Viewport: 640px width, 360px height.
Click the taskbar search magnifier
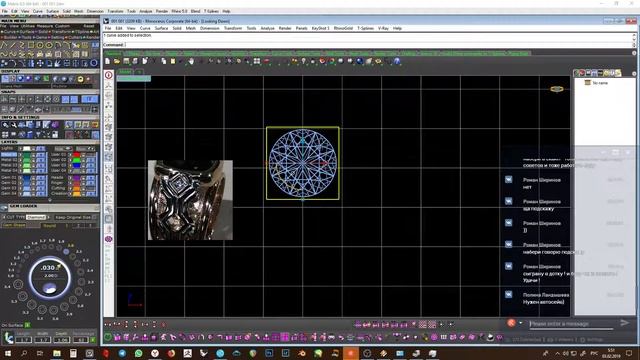pos(24,353)
